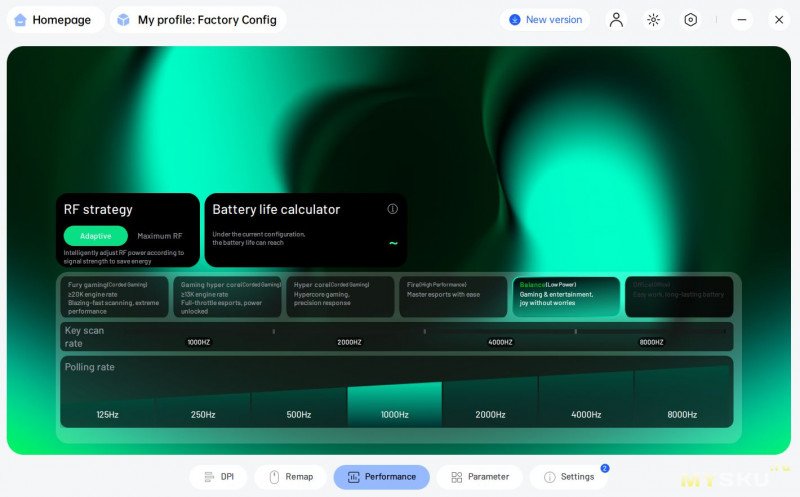The height and width of the screenshot is (497, 800).
Task: Open the Parameter tab
Action: coord(479,477)
